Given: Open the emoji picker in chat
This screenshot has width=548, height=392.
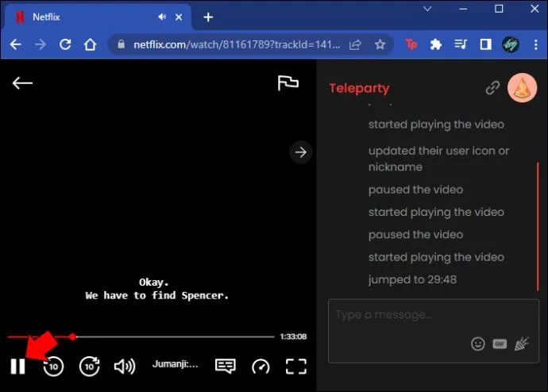Looking at the screenshot, I should click(478, 344).
